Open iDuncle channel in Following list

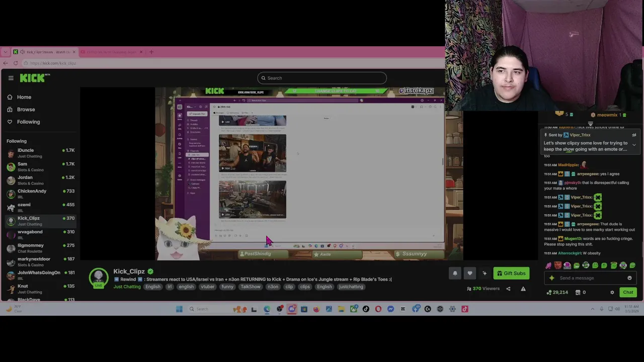(x=40, y=153)
